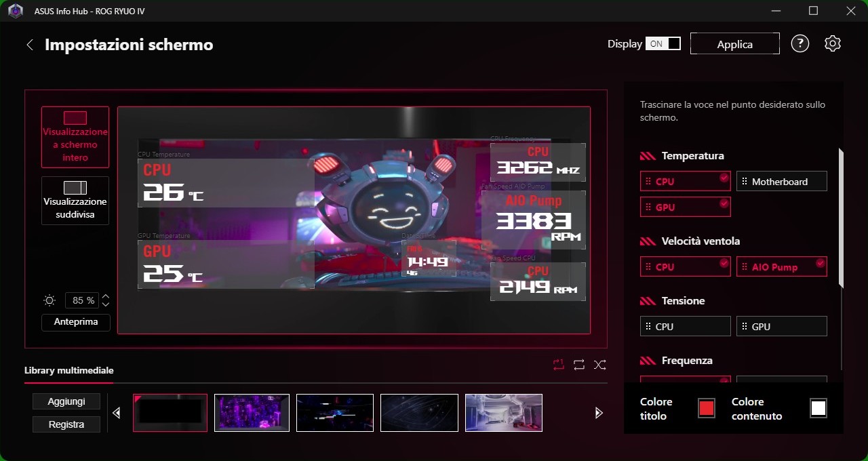Click the Aggiungi button
This screenshot has height=461, width=868.
coord(66,401)
